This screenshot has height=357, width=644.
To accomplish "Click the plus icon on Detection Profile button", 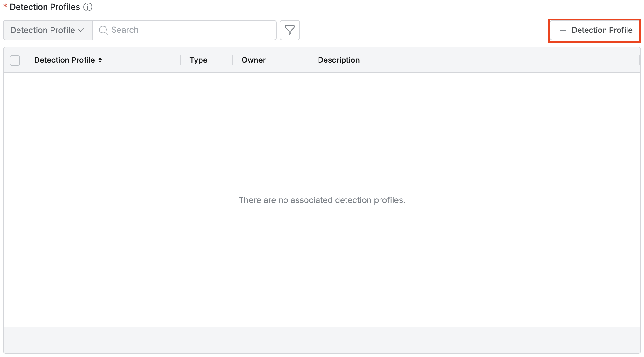I will (x=563, y=30).
